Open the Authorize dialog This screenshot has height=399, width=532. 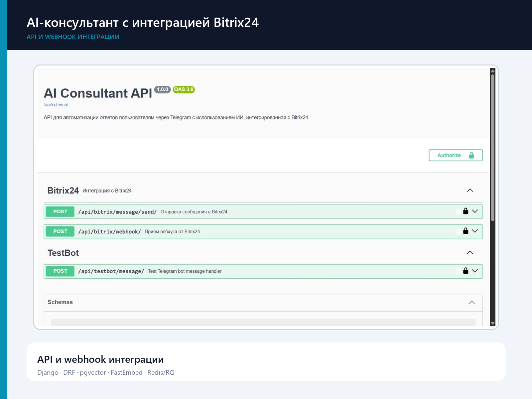456,155
